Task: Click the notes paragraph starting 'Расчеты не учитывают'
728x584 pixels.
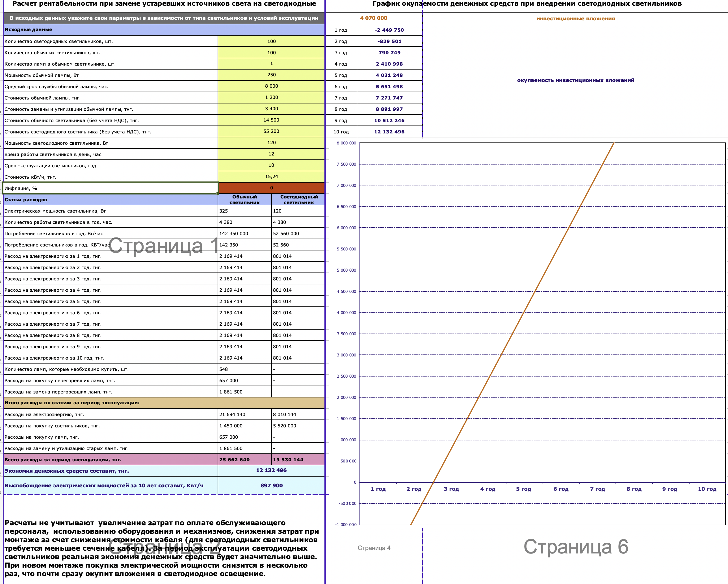Action: pos(161,548)
